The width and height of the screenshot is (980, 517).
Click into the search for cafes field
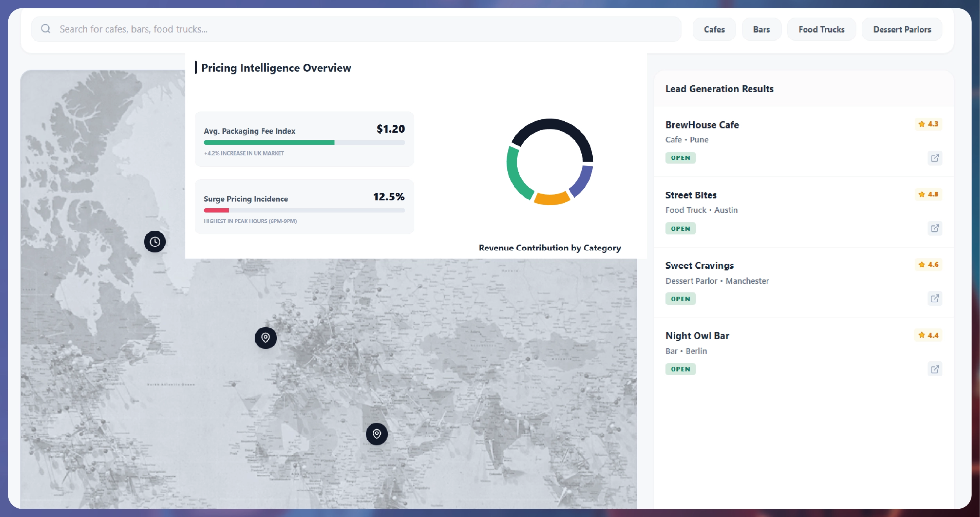tap(352, 29)
